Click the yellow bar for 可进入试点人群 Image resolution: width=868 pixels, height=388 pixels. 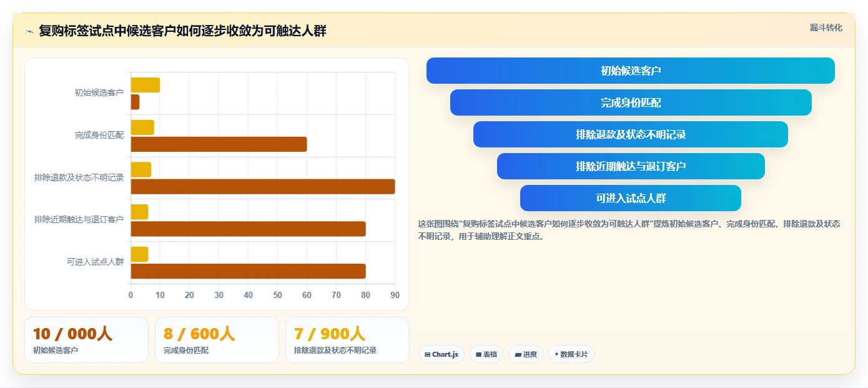coord(139,254)
